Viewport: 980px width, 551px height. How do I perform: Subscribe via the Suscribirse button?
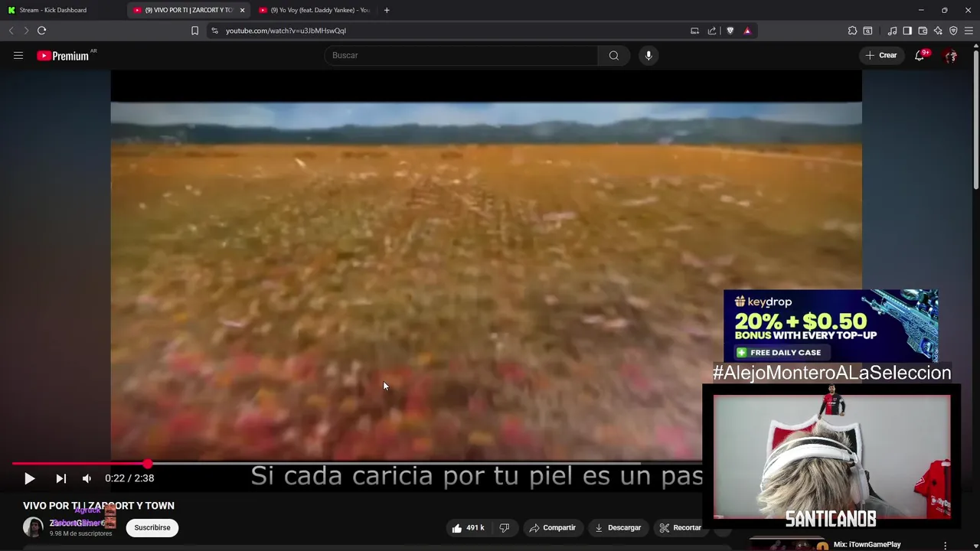[x=152, y=527]
